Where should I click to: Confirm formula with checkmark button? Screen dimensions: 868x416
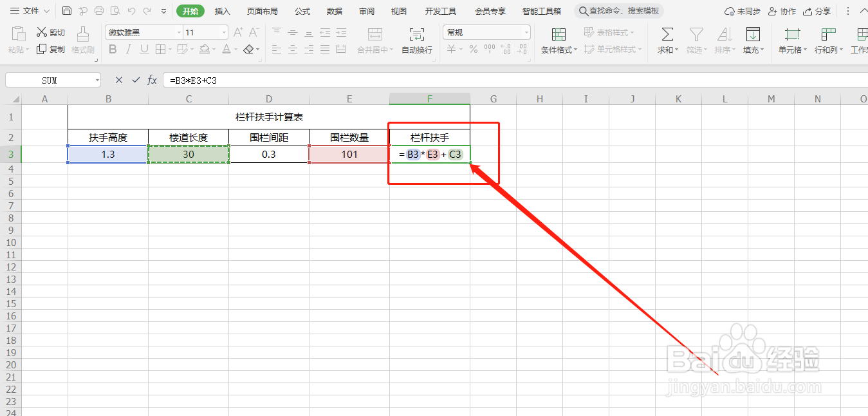pos(136,80)
